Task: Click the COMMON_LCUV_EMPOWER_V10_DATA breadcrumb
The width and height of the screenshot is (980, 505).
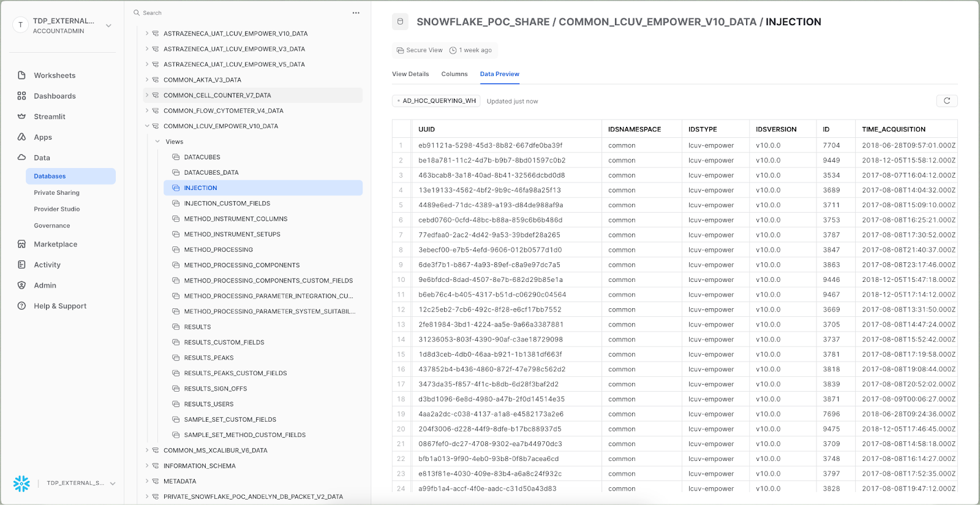Action: 658,22
